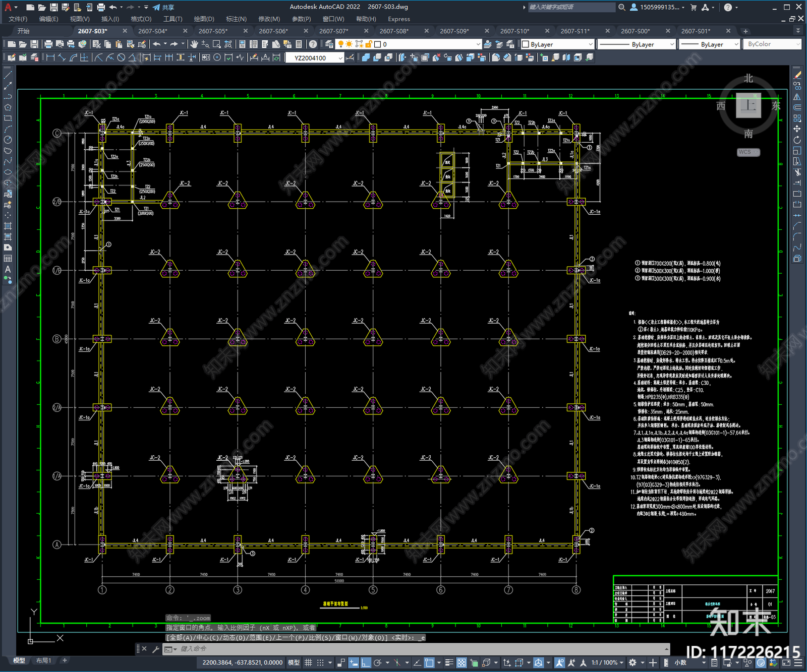Toggle Polar tracking in status bar
The height and width of the screenshot is (672, 807).
377,662
